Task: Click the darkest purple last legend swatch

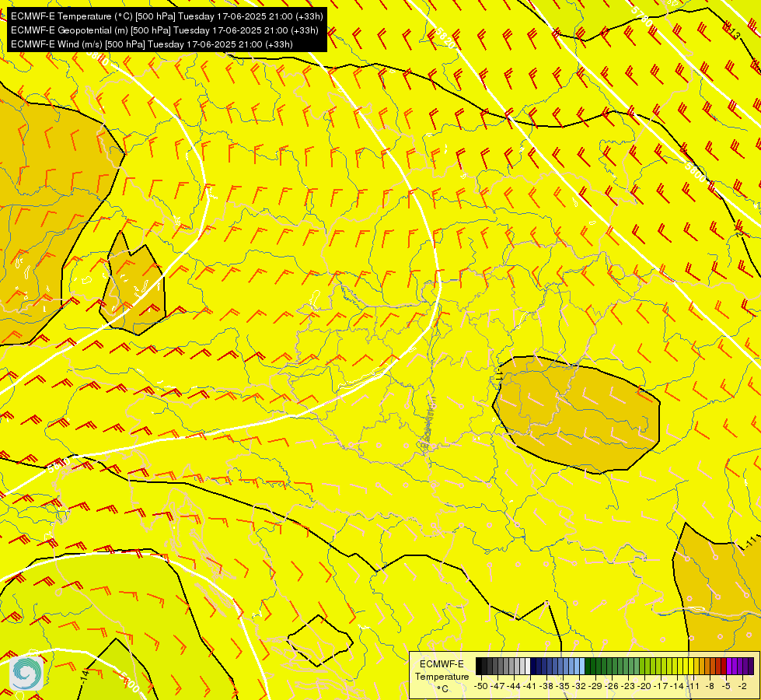Action: pyautogui.click(x=751, y=666)
